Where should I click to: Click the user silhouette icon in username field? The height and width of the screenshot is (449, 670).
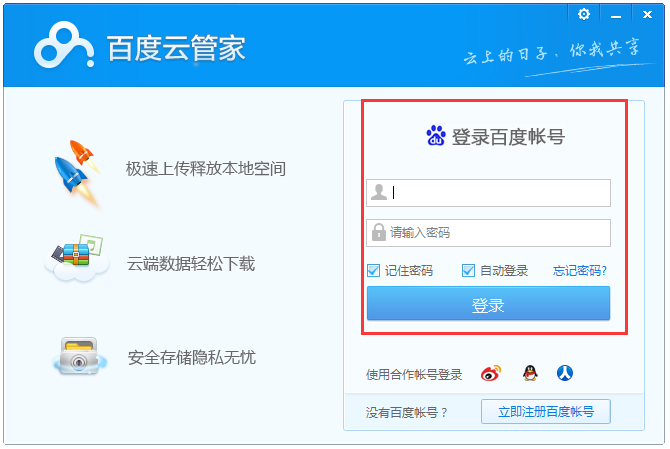click(379, 192)
